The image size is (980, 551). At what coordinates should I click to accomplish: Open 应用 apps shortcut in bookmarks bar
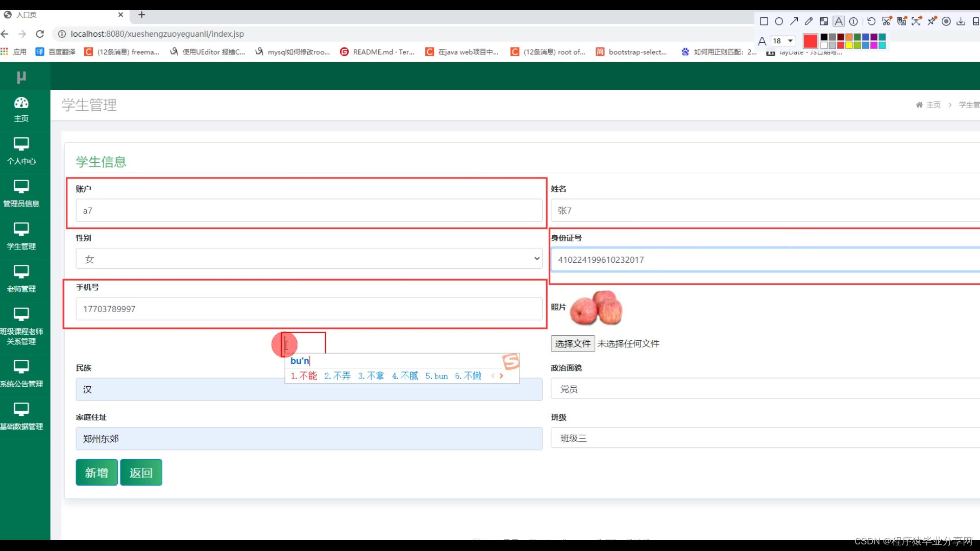14,52
